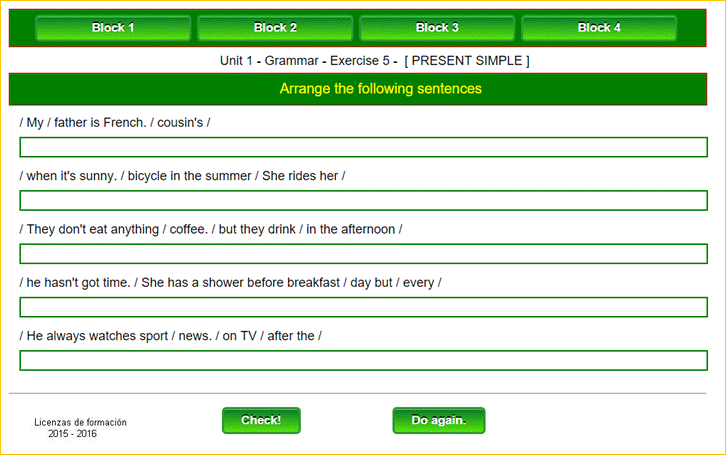Click the Licenzas de formación text
726x455 pixels.
(80, 423)
